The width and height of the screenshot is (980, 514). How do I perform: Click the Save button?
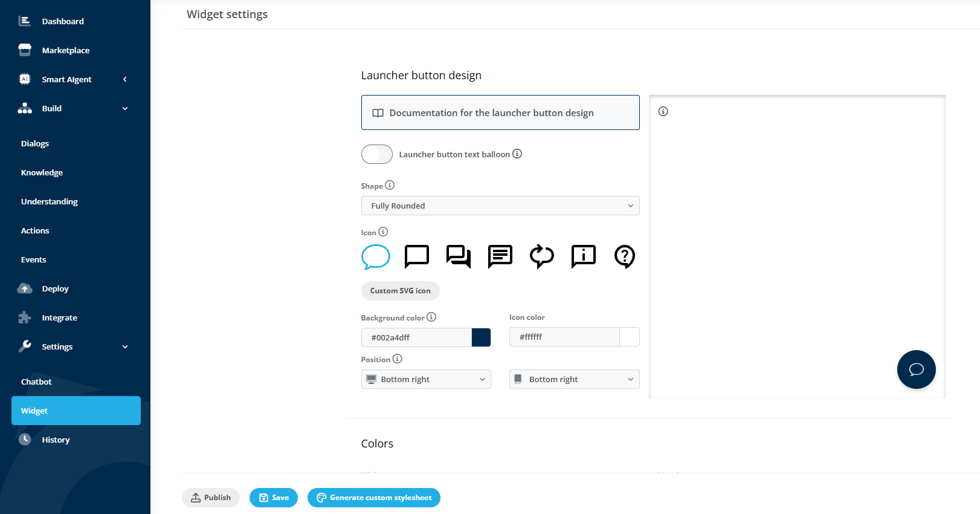click(x=274, y=498)
